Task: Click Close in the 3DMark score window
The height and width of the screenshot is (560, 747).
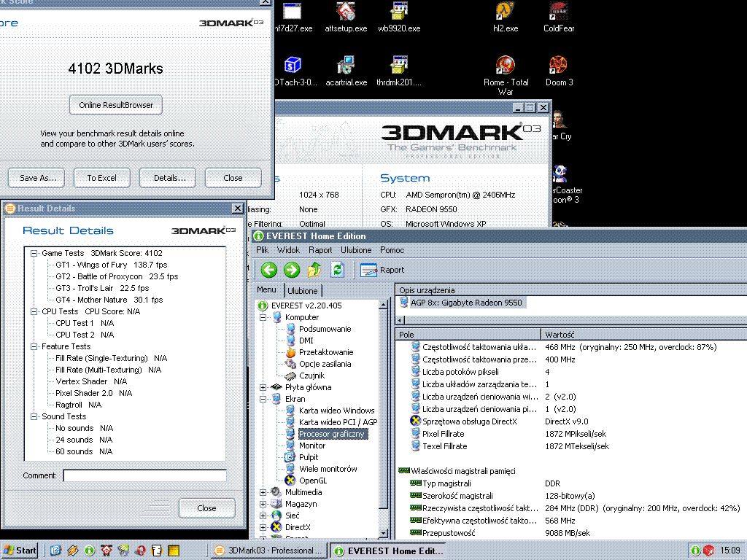Action: [233, 178]
